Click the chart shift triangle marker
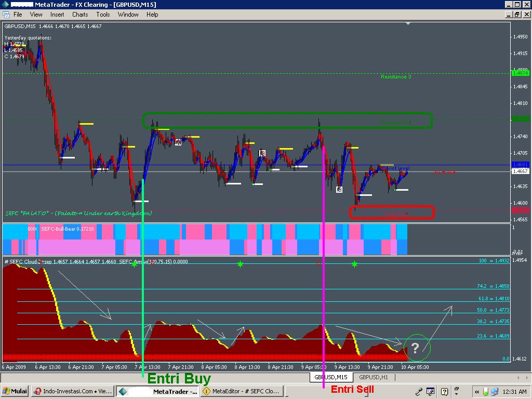 point(408,23)
